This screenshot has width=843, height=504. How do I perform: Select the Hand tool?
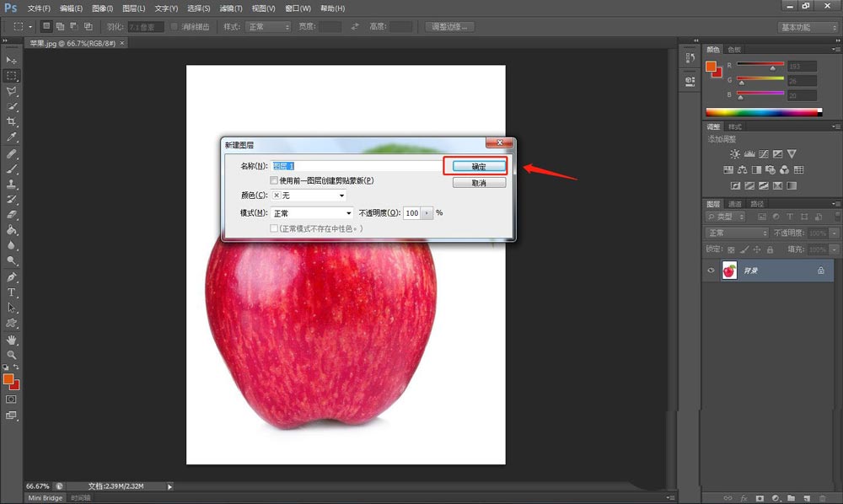11,340
